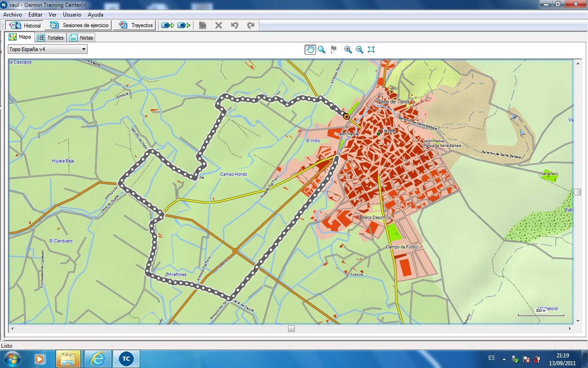Viewport: 588px width, 368px height.
Task: Show hidden system tray icons
Action: coord(504,358)
